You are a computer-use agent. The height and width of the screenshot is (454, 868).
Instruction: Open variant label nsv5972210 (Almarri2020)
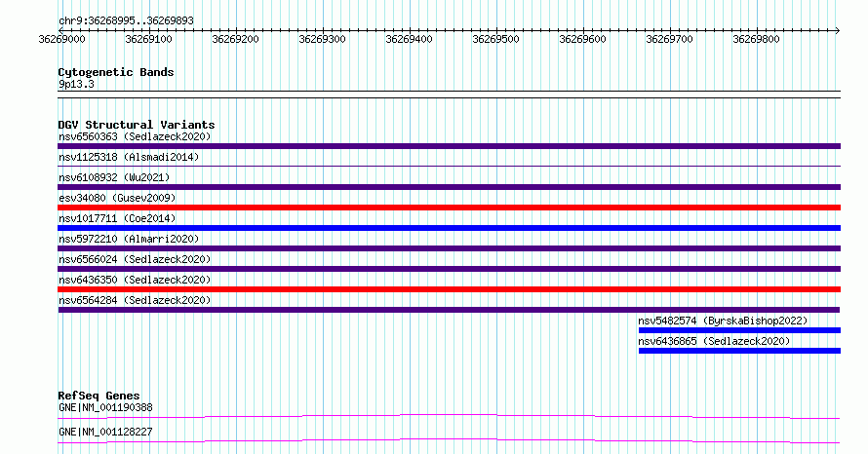point(129,239)
